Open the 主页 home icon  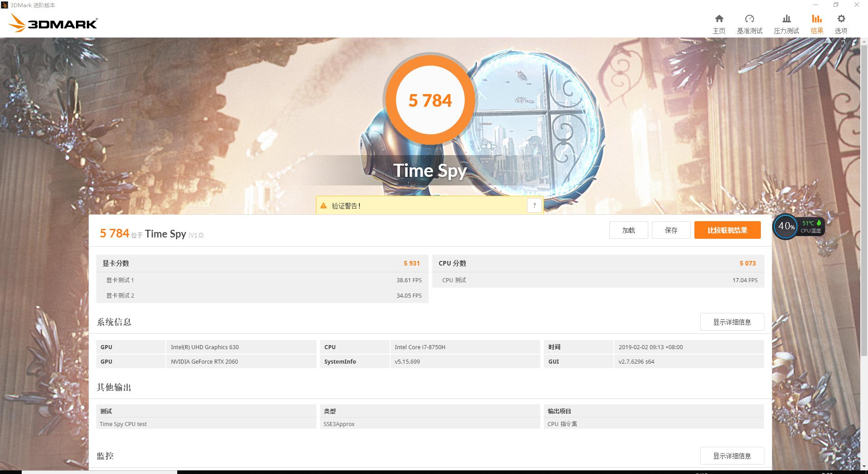(x=719, y=23)
